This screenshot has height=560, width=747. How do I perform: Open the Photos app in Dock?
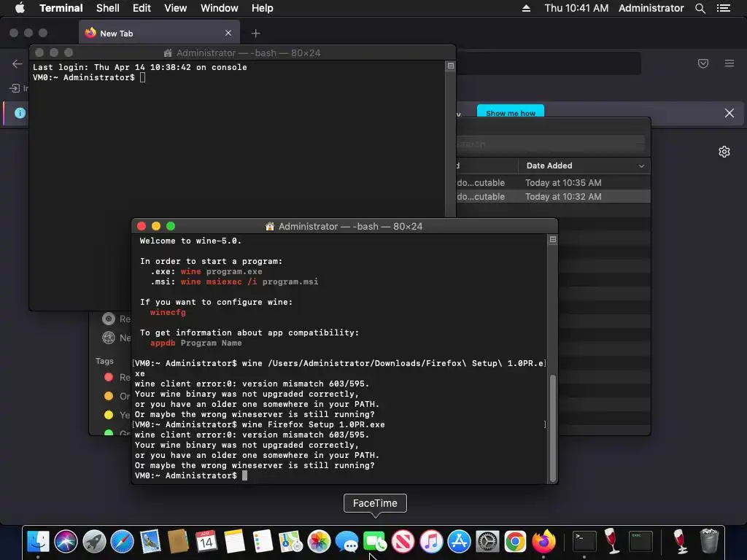coord(319,542)
